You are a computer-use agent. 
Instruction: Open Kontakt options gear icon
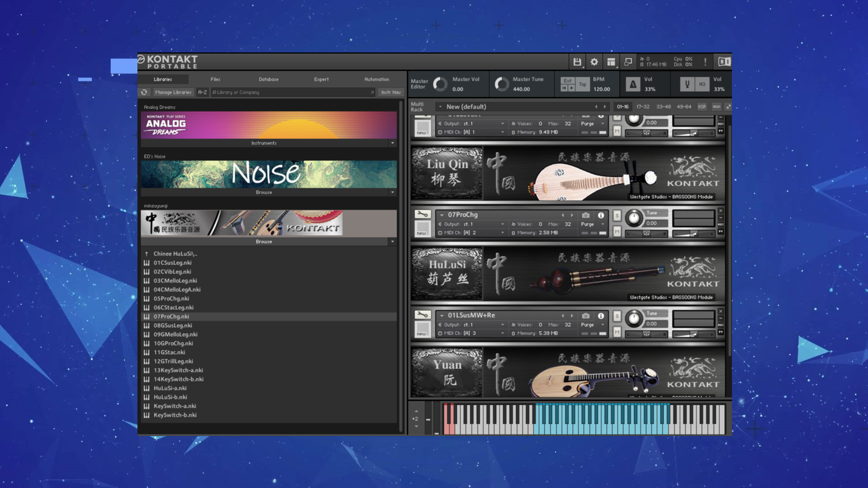coord(594,62)
